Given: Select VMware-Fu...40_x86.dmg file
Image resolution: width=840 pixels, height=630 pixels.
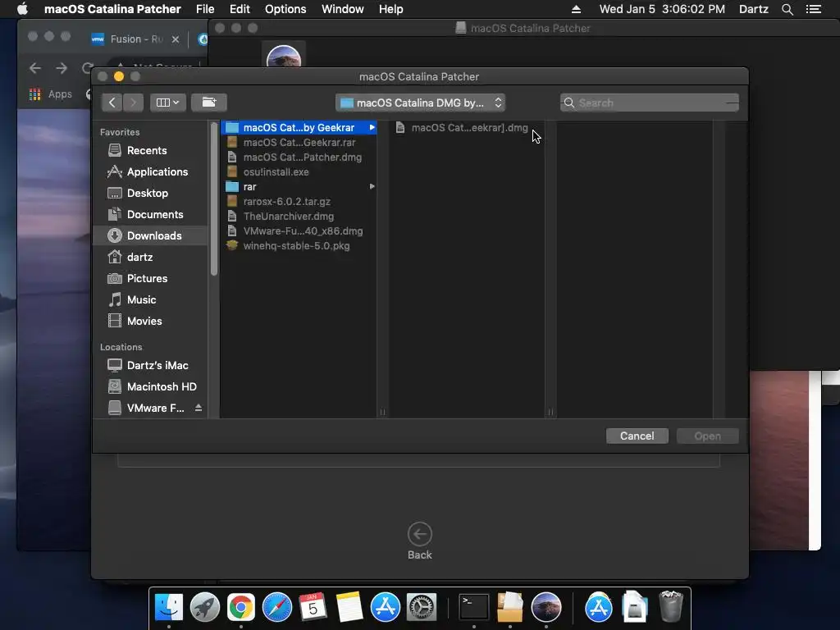Looking at the screenshot, I should pos(299,231).
